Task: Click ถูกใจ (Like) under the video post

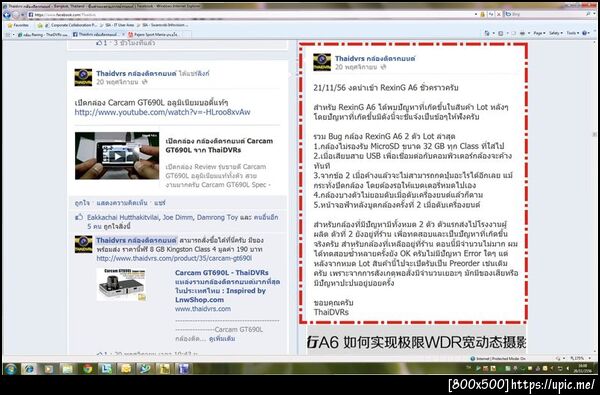Action: 82,203
